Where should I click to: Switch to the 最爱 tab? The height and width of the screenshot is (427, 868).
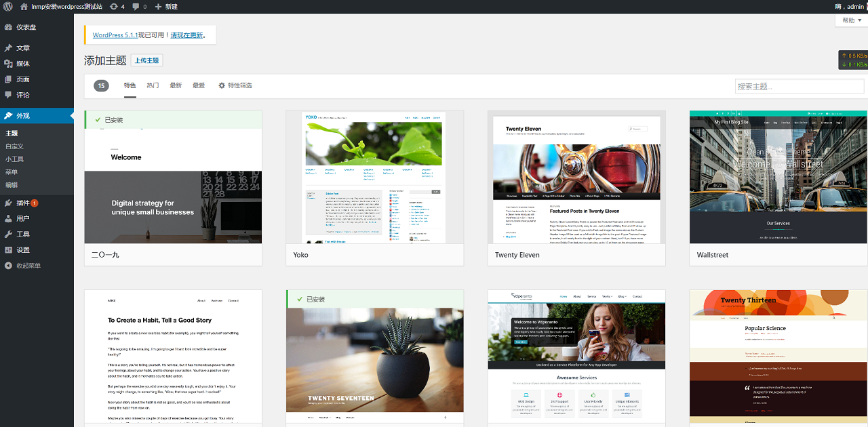(199, 85)
